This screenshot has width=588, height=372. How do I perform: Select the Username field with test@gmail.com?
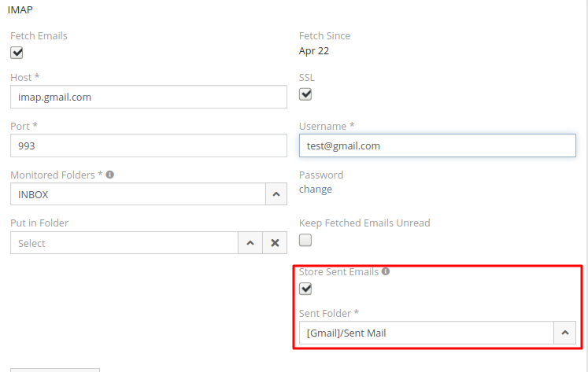point(437,146)
